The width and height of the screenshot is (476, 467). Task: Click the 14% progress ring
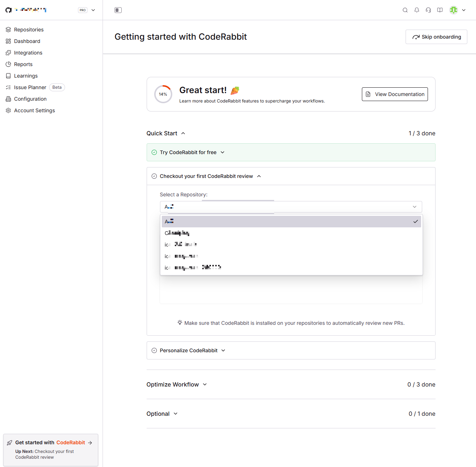tap(163, 94)
